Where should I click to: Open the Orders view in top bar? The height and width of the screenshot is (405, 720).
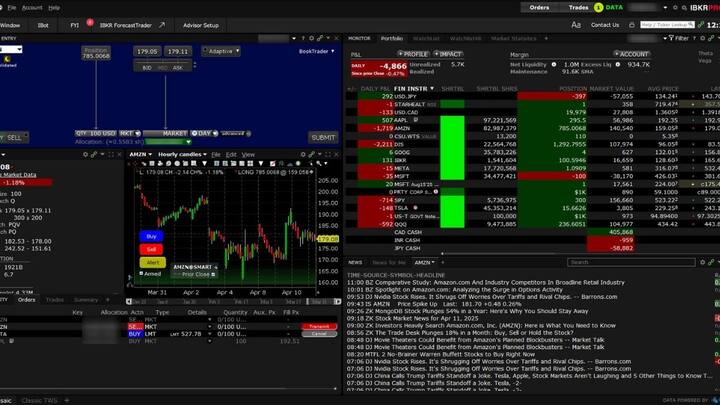(539, 7)
